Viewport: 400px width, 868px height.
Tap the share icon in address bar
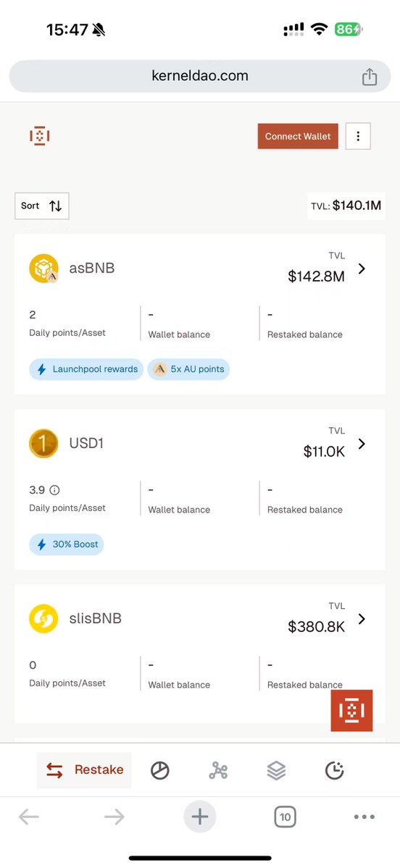[x=370, y=77]
